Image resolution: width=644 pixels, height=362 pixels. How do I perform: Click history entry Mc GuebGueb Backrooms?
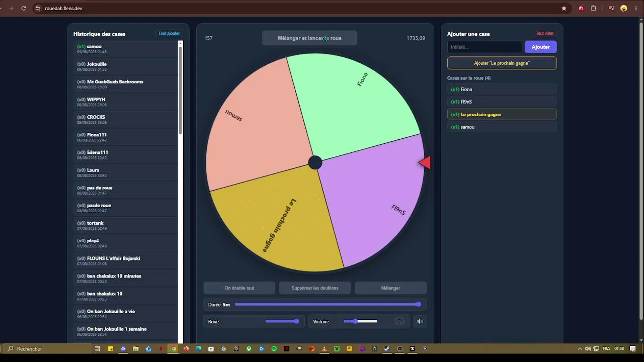[x=126, y=84]
